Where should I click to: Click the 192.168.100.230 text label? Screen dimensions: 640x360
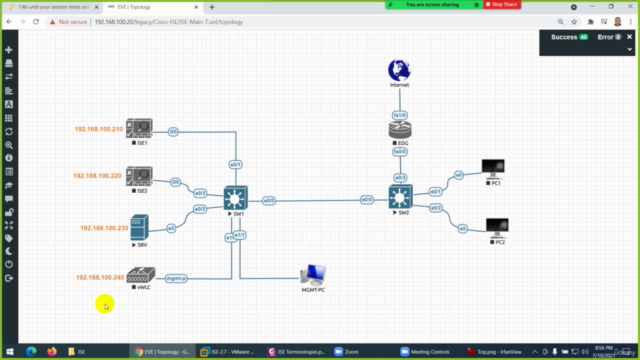click(104, 228)
